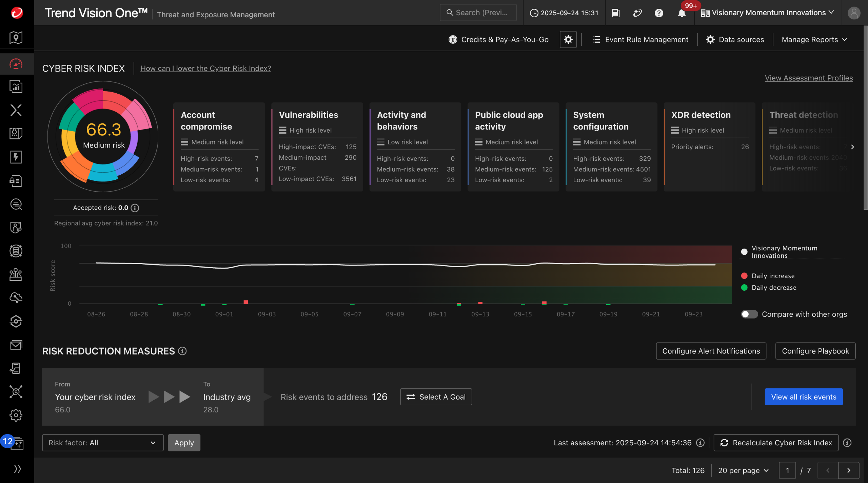Click the notifications bell icon
Image resolution: width=868 pixels, height=483 pixels.
click(x=682, y=13)
